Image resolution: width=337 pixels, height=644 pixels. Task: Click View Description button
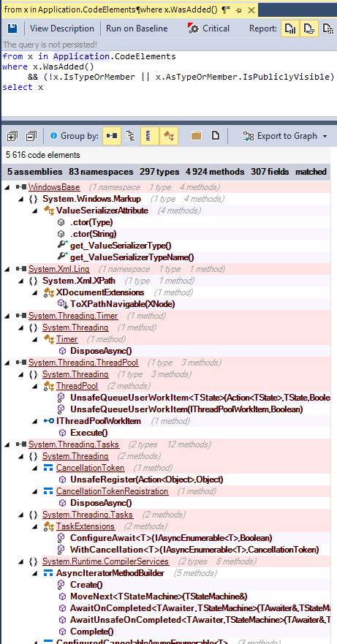(x=62, y=29)
